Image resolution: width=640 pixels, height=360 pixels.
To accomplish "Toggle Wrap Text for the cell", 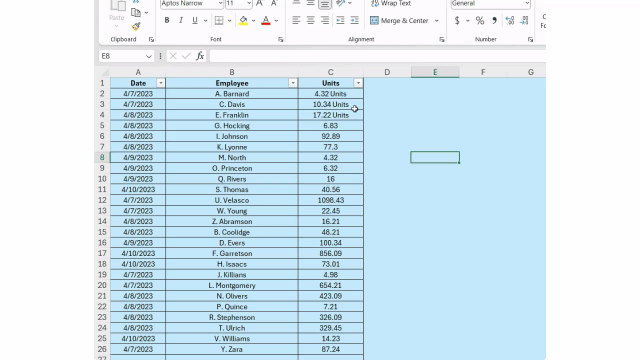I will point(391,3).
